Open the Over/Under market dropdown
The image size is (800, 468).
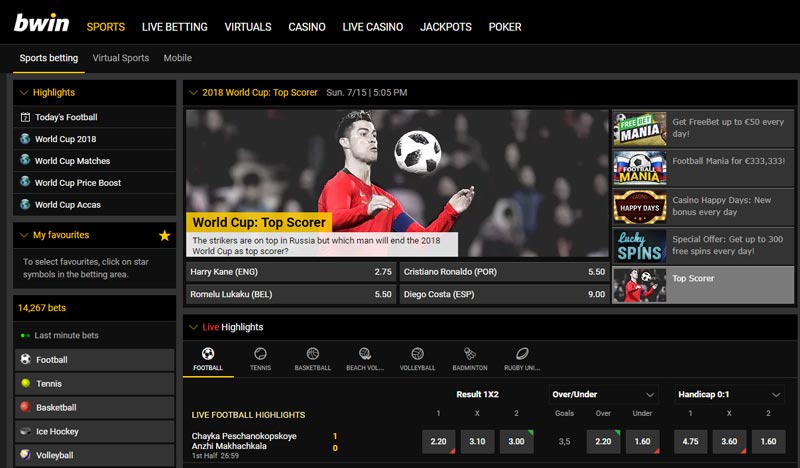604,395
